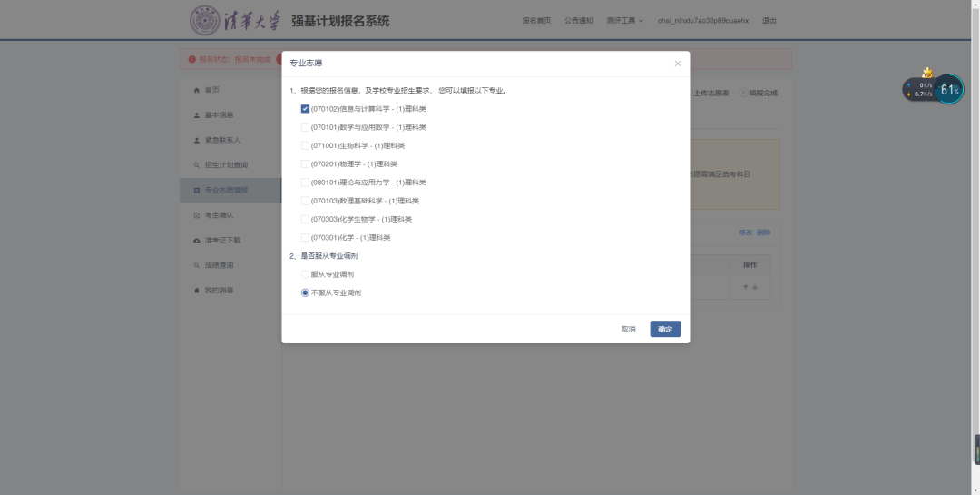Click the check icon beside 考生确认
The width and height of the screenshot is (980, 495).
click(197, 215)
